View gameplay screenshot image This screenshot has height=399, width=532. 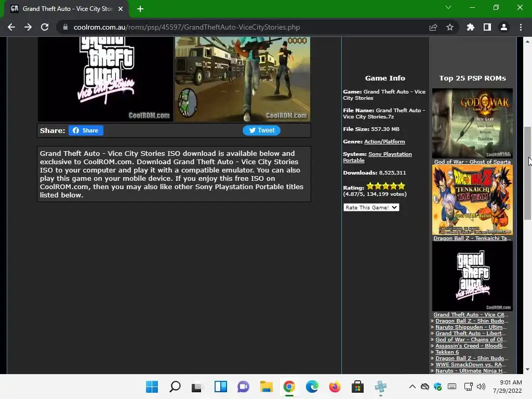tap(242, 79)
